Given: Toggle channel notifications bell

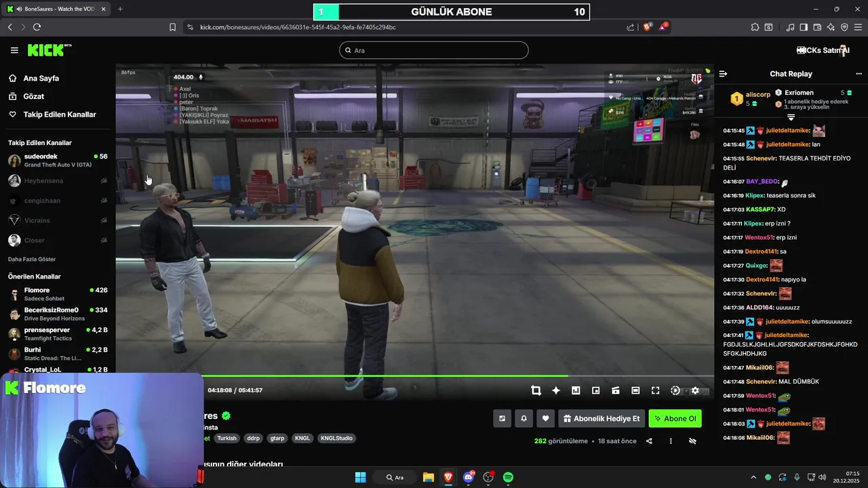Looking at the screenshot, I should [524, 419].
